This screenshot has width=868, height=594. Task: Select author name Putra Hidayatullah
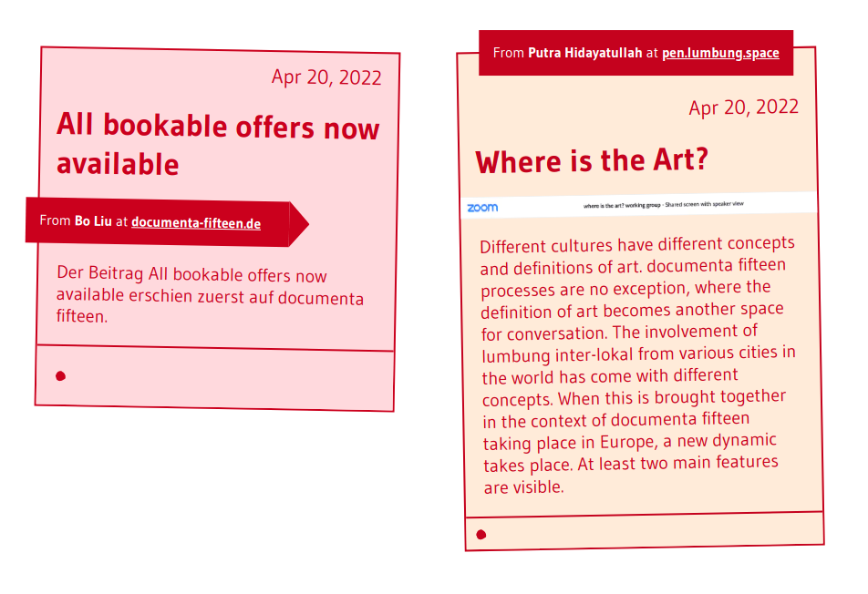coord(584,53)
